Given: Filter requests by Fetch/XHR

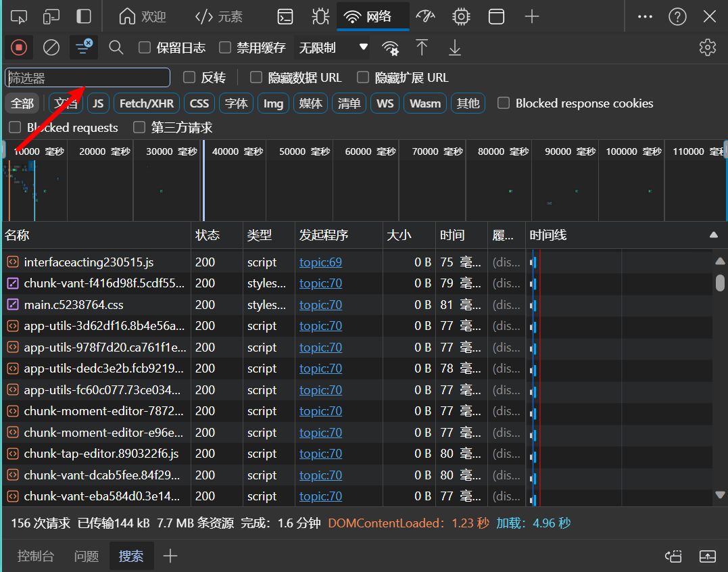Looking at the screenshot, I should [147, 103].
